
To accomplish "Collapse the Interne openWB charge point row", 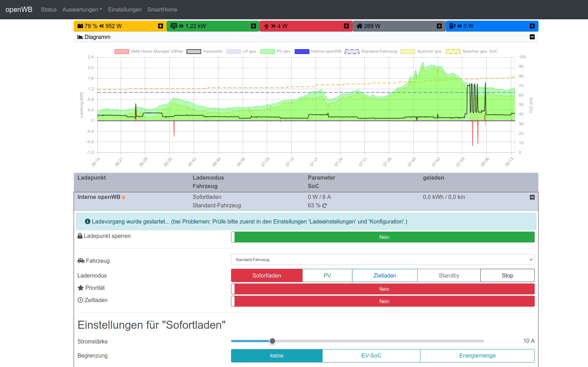I will [532, 197].
